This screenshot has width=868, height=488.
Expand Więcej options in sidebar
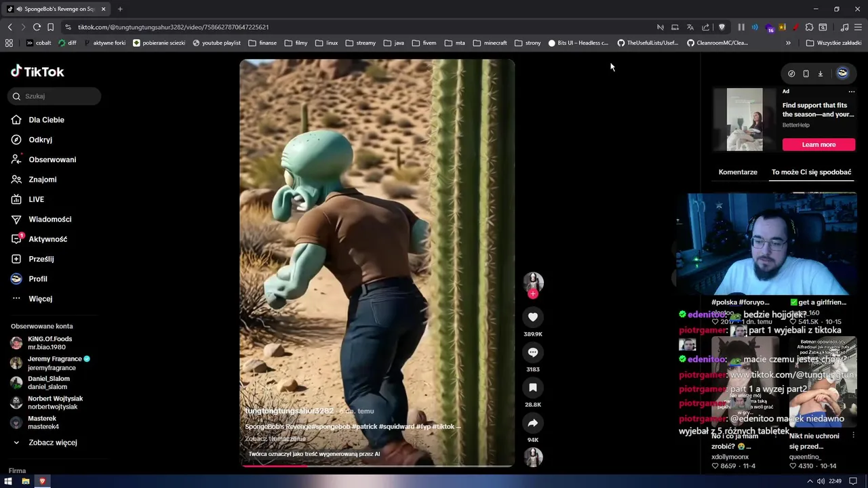click(40, 299)
